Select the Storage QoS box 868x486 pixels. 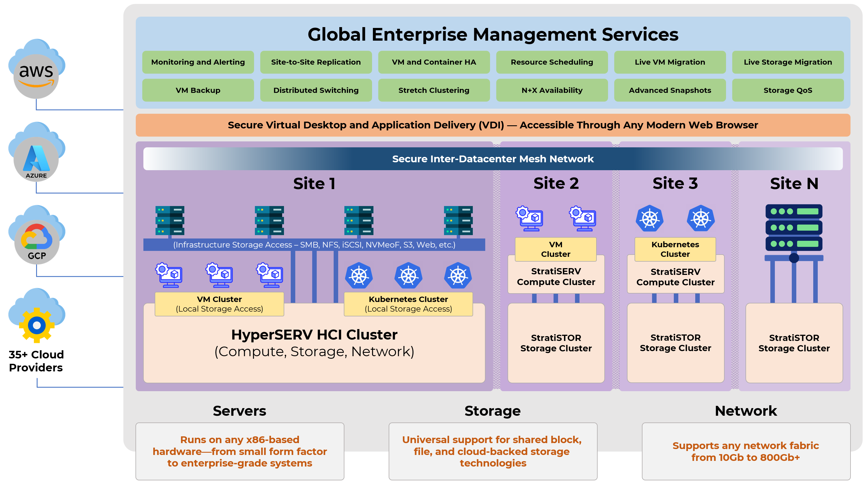tap(788, 91)
